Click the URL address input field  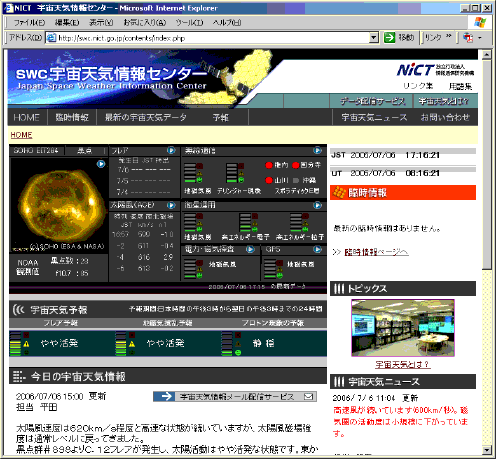213,38
